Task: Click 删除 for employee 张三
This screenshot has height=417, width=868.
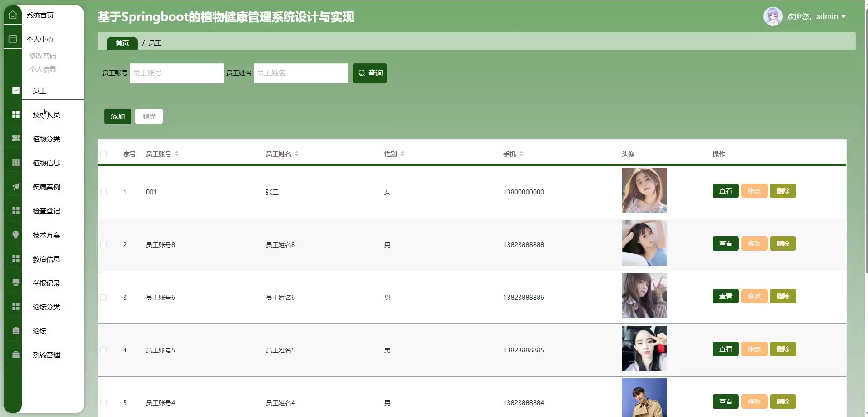Action: (x=783, y=191)
